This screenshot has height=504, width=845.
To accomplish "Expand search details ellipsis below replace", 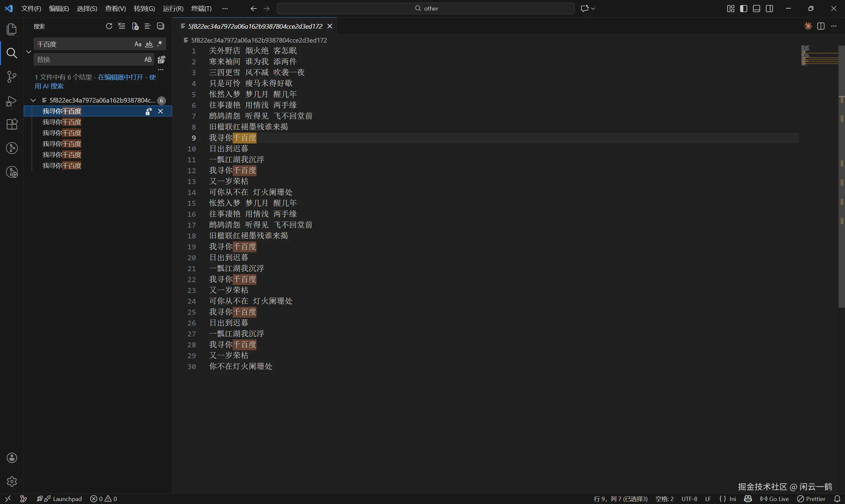I will click(161, 69).
